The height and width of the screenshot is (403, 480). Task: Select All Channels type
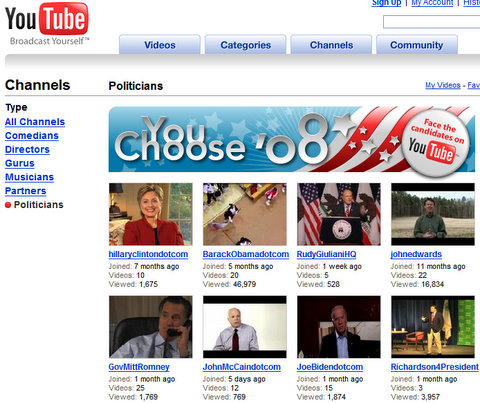pyautogui.click(x=35, y=122)
